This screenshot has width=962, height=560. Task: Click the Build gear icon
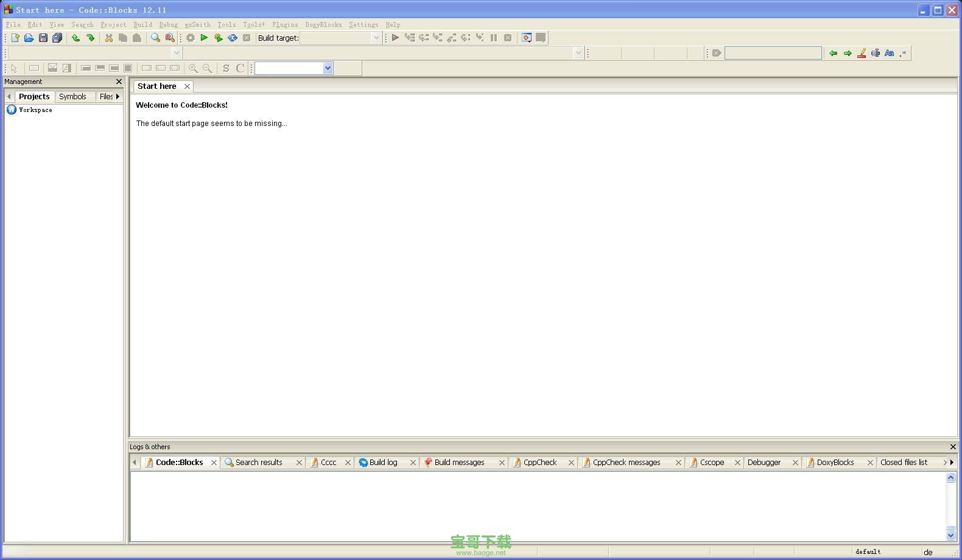pos(190,38)
